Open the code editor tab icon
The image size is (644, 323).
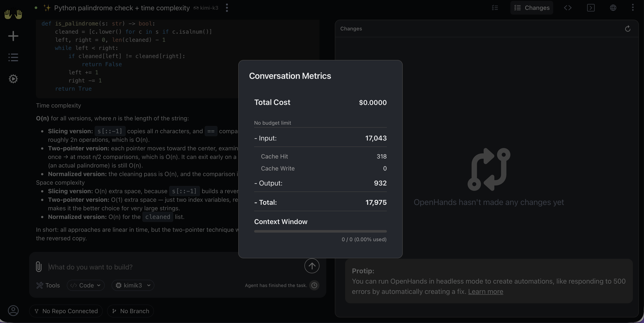tap(568, 8)
